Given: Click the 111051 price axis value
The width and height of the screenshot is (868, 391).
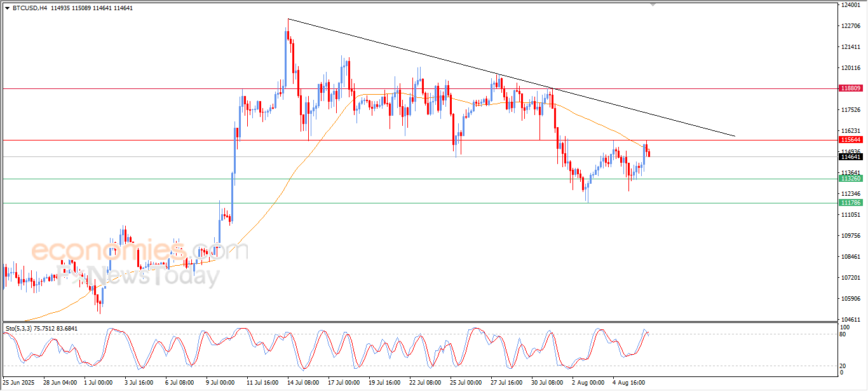Looking at the screenshot, I should pos(850,215).
